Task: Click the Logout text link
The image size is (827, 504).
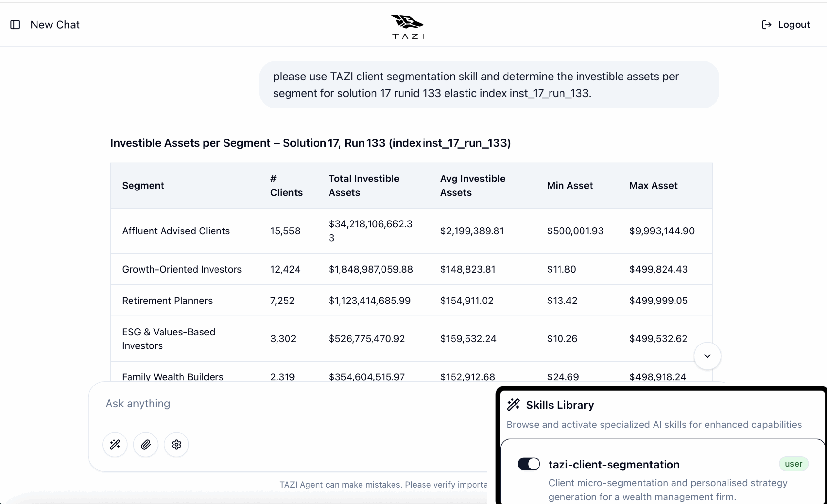Action: [x=793, y=25]
